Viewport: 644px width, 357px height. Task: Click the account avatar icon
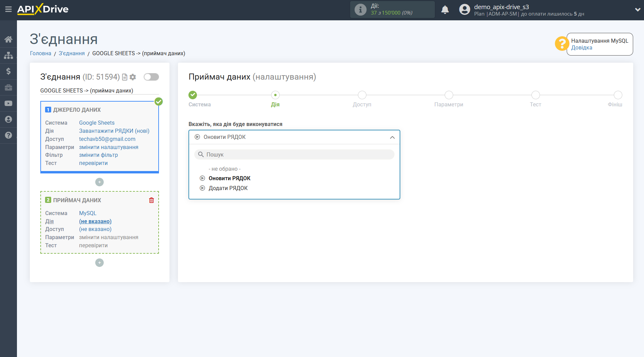tap(465, 9)
